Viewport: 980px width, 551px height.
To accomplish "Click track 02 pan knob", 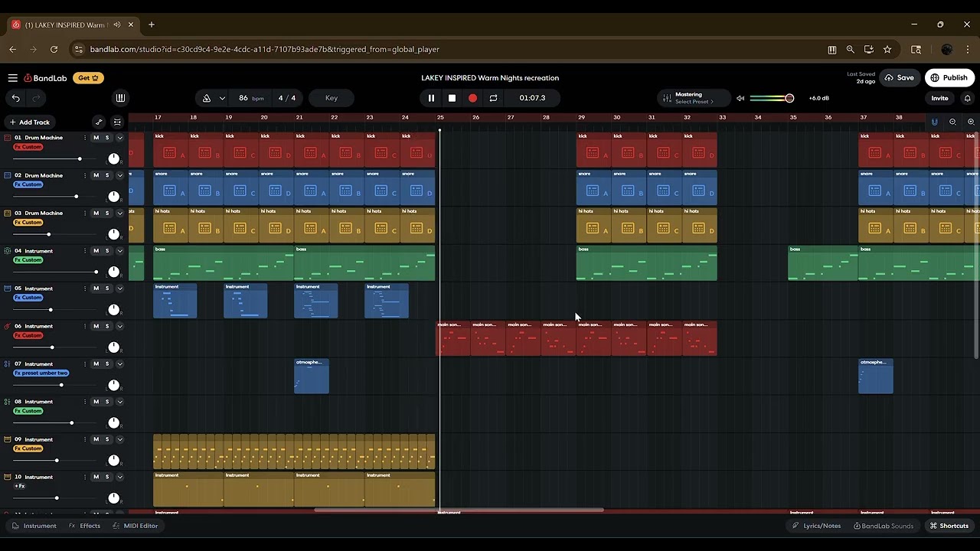I will (114, 197).
